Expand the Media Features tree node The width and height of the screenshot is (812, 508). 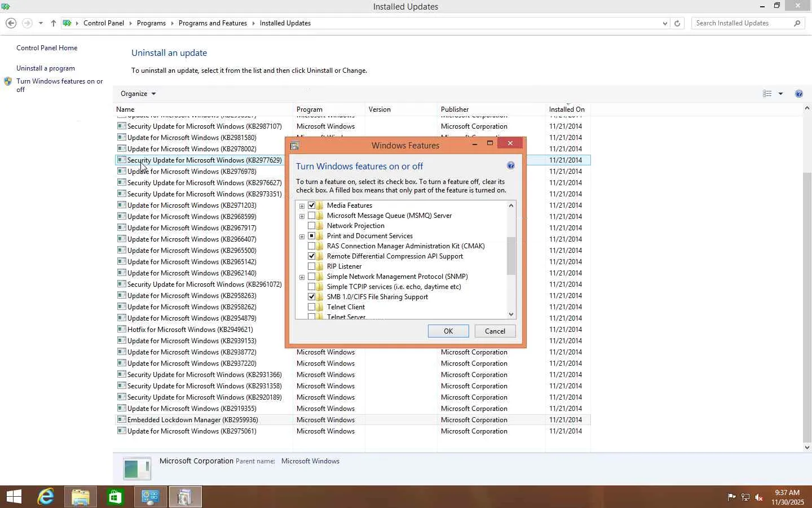tap(302, 206)
